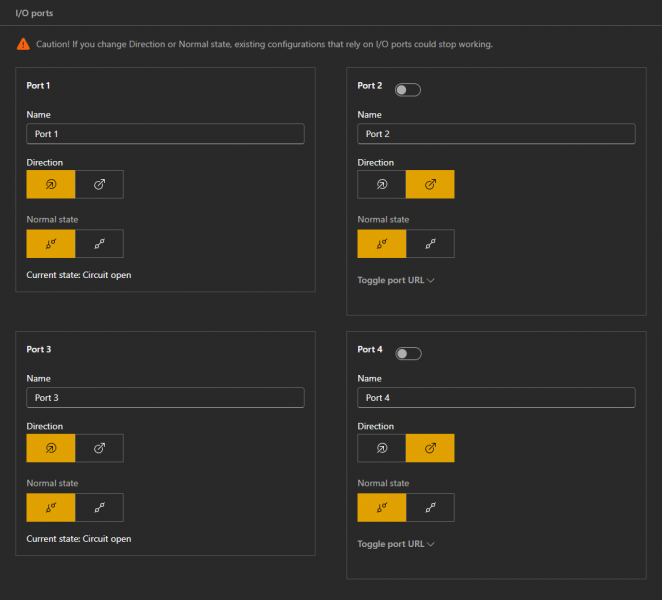Set Port 2 normal state to circuit closed
The height and width of the screenshot is (600, 662).
coord(430,244)
